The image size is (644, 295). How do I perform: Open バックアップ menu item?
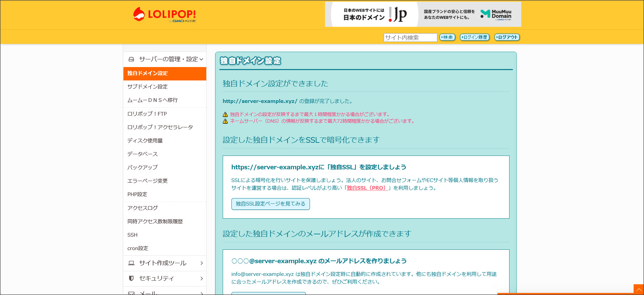pos(165,167)
